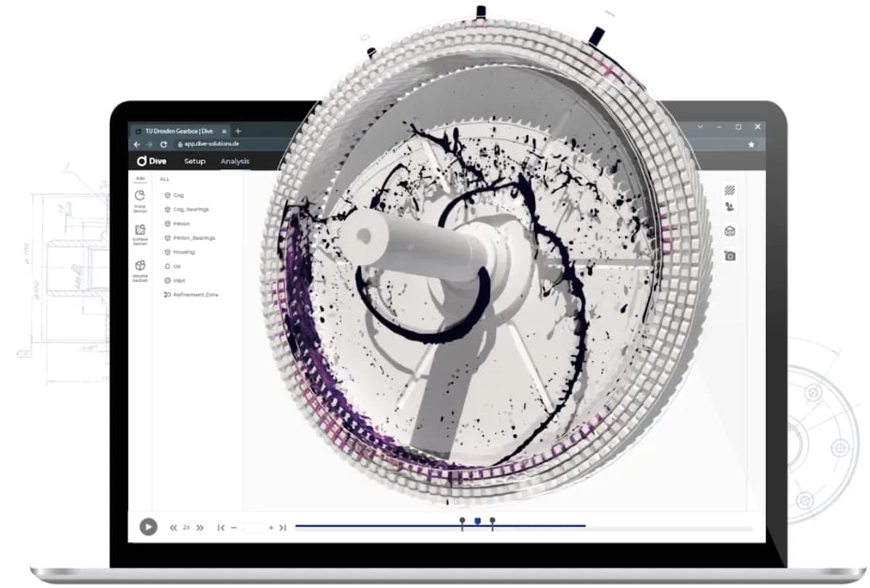Click the particle display icon
870x588 pixels.
pyautogui.click(x=730, y=207)
